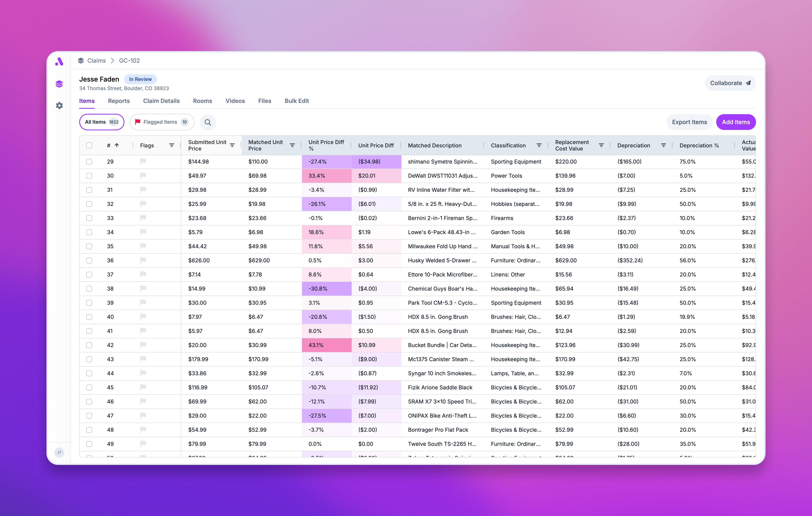Switch to the Reports tab
The image size is (812, 516).
coord(119,101)
